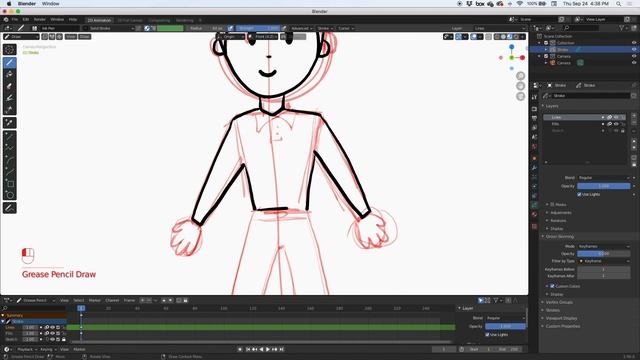This screenshot has width=640, height=360.
Task: Select the Tint tool in the left toolbar
Action: pyautogui.click(x=9, y=98)
